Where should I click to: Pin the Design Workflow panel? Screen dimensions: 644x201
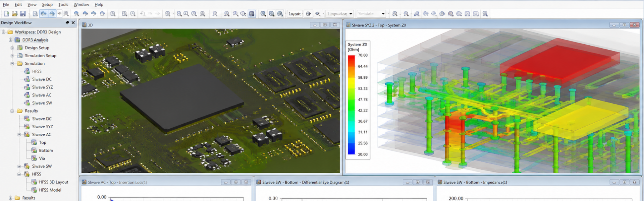[x=67, y=22]
